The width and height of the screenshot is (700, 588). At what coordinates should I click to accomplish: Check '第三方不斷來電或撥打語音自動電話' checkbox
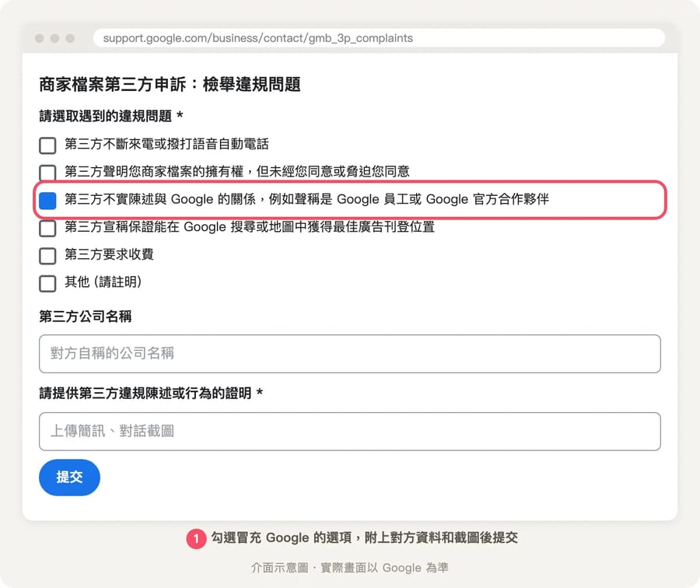pos(47,145)
